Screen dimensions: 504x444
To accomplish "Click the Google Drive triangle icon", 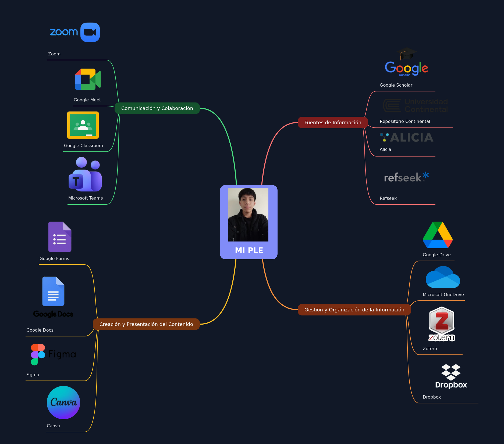I will click(438, 235).
